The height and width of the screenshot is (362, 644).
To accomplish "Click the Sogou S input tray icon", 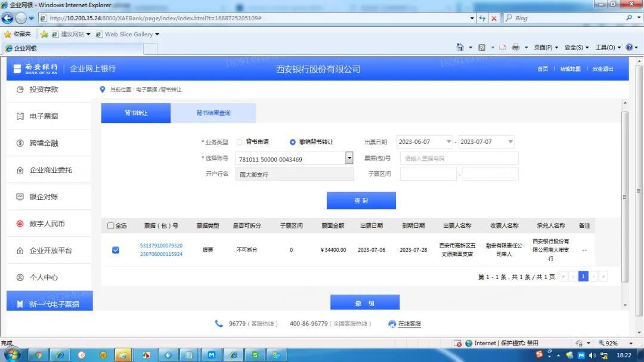I will click(x=539, y=354).
